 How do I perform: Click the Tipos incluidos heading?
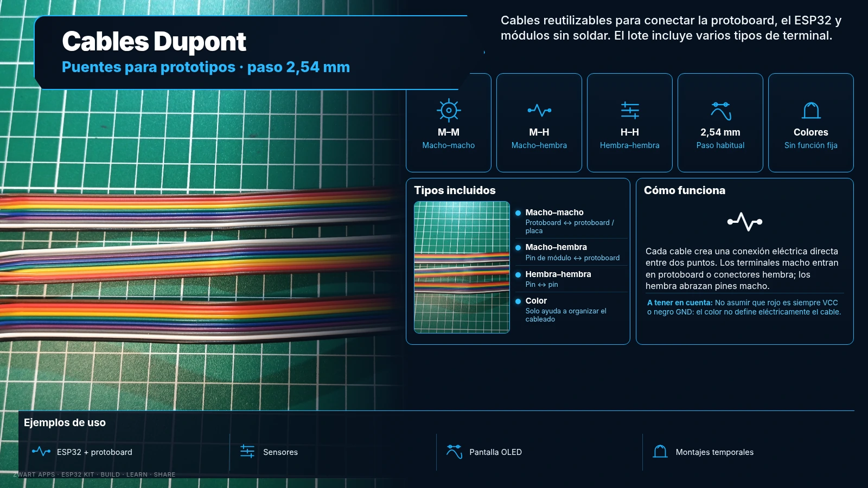pos(455,190)
